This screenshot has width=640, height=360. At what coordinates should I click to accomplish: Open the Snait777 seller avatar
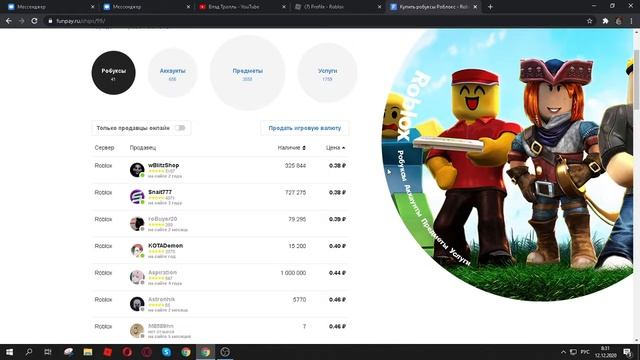[x=137, y=197]
